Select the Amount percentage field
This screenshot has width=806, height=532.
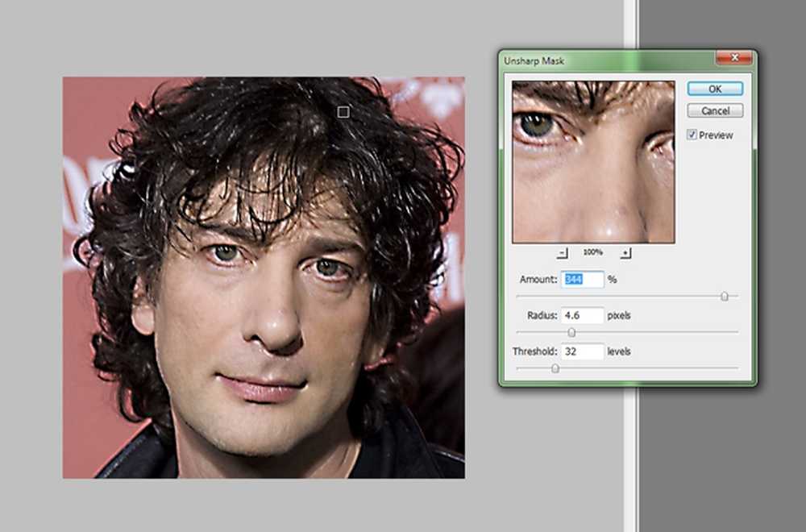pyautogui.click(x=583, y=279)
